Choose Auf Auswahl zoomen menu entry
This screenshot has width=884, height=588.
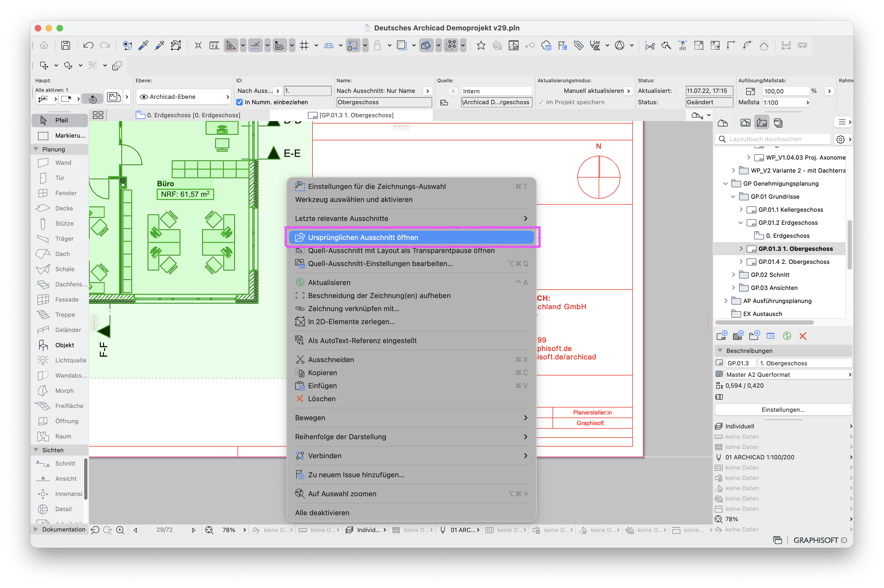pyautogui.click(x=411, y=494)
